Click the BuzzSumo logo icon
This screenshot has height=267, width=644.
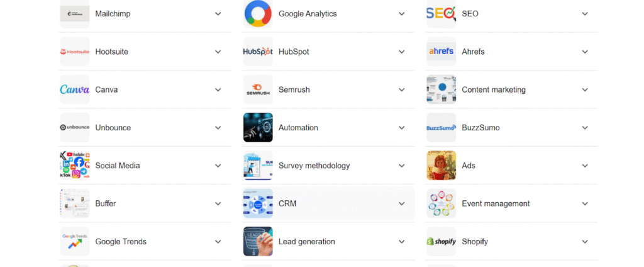coord(441,127)
